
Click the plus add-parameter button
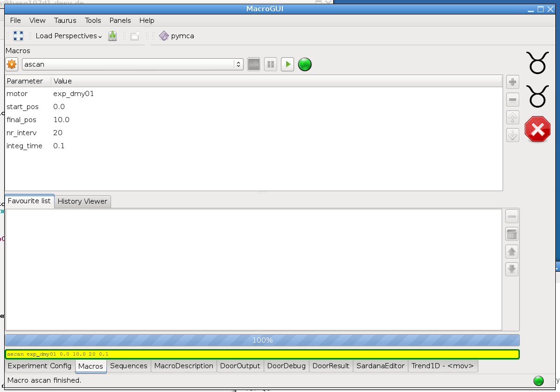tap(513, 82)
